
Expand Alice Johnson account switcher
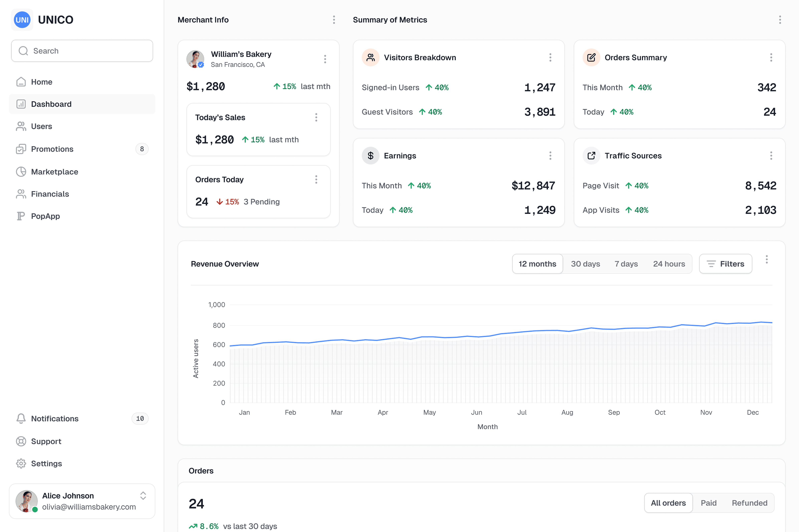pos(143,496)
